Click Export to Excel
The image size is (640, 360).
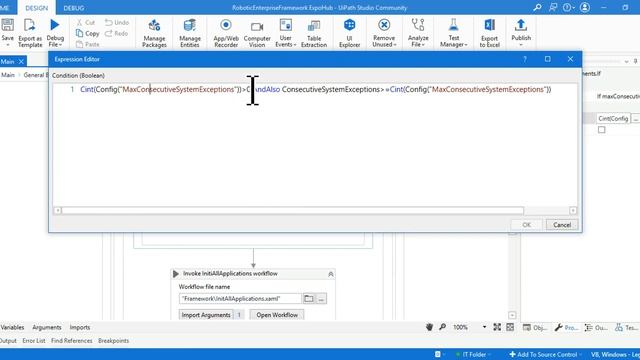(x=489, y=33)
